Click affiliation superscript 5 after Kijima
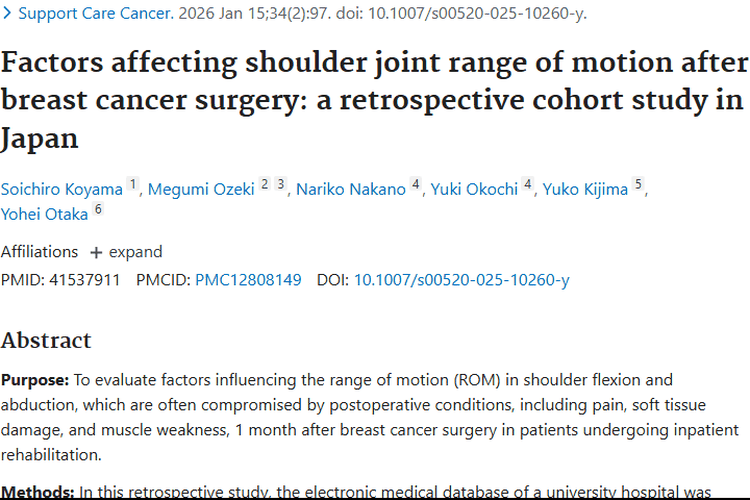 638,185
